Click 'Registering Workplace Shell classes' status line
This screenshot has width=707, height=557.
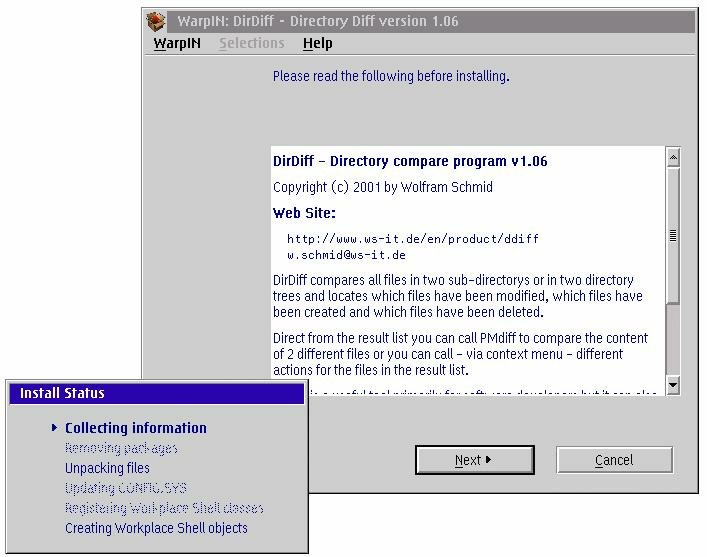pos(164,508)
